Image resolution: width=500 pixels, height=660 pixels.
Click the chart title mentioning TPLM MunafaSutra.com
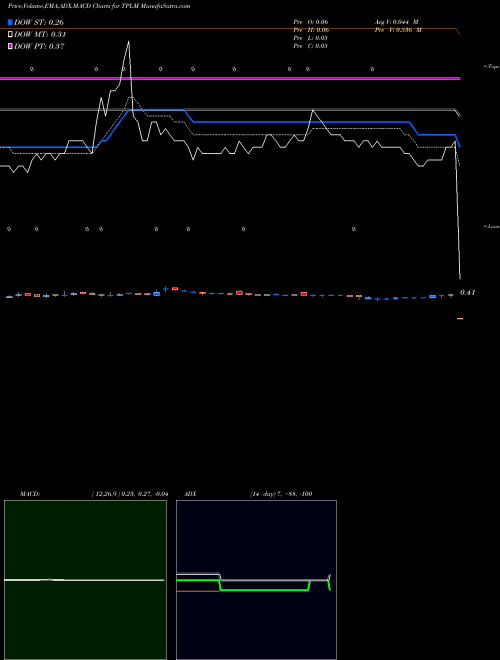[99, 6]
